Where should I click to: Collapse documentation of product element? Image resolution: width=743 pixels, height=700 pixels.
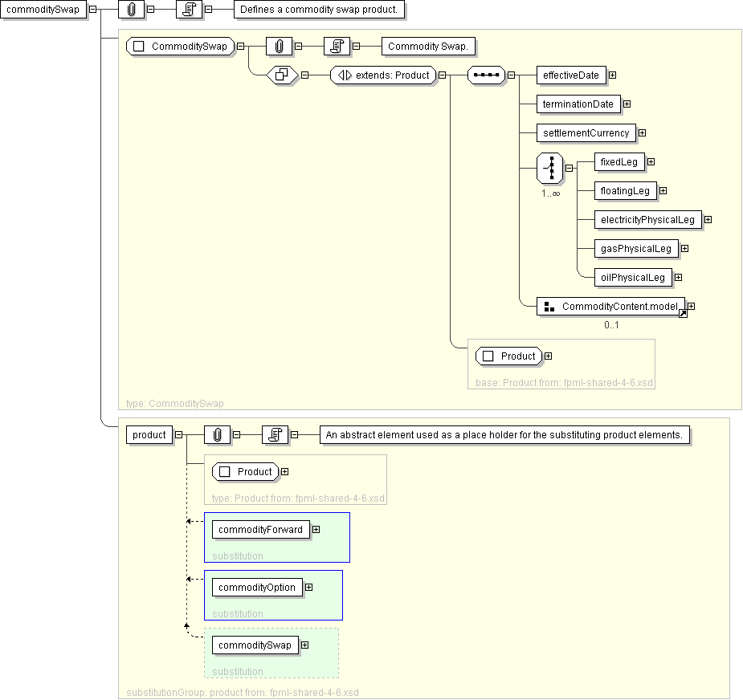(x=294, y=435)
